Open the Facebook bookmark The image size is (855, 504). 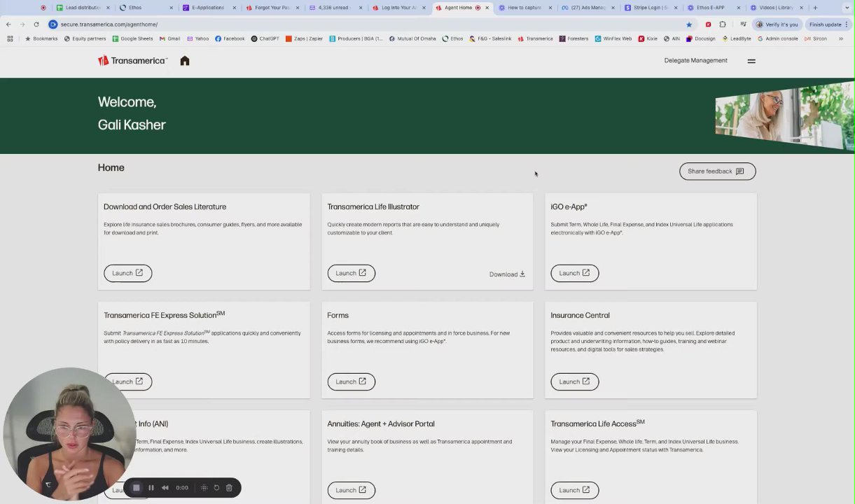click(230, 38)
